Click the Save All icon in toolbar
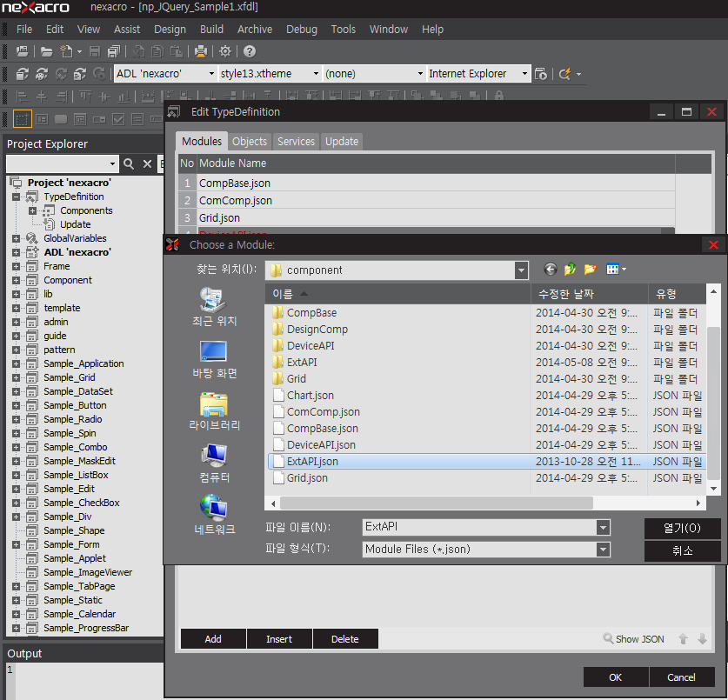728x700 pixels. [114, 51]
